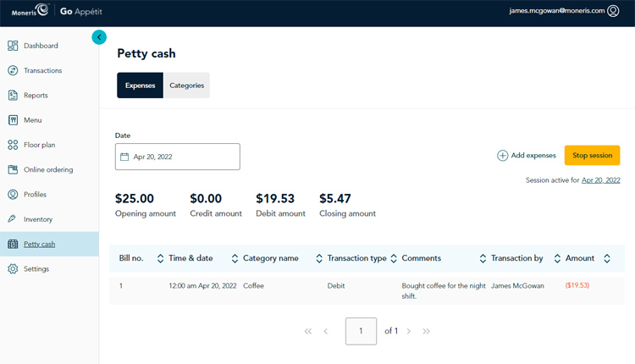Open Online ordering from the sidebar
This screenshot has height=364, width=635.
48,169
